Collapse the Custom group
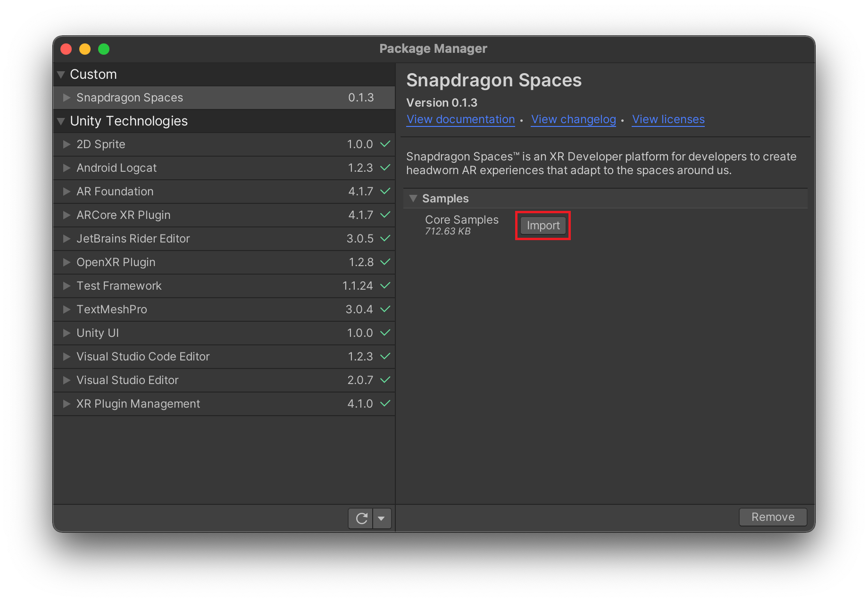This screenshot has width=868, height=602. pos(61,75)
